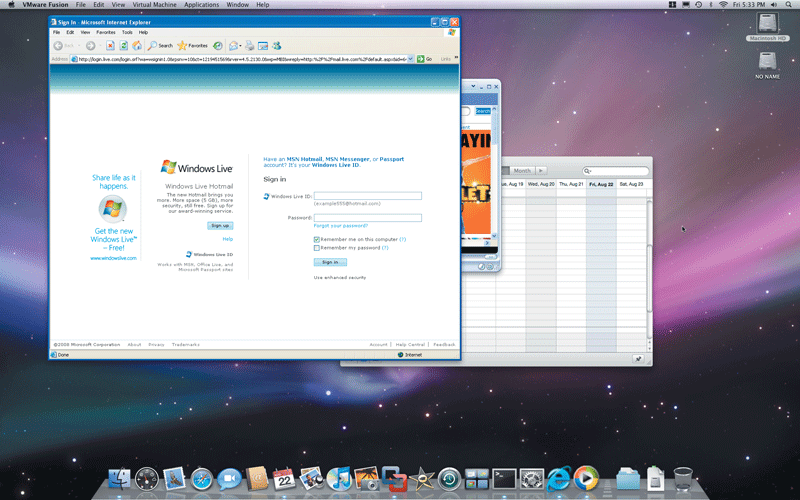
Task: Click the IE Forward arrow button
Action: [90, 46]
